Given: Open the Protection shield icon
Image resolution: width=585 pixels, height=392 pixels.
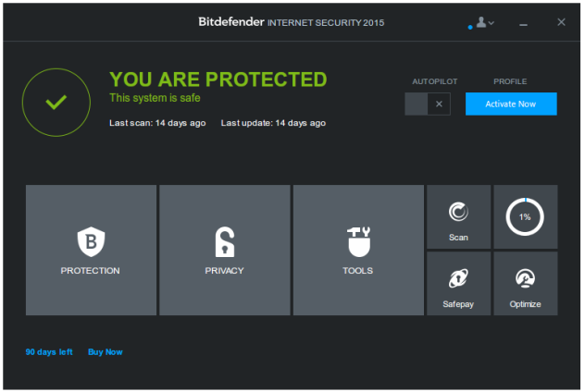Looking at the screenshot, I should pyautogui.click(x=91, y=241).
